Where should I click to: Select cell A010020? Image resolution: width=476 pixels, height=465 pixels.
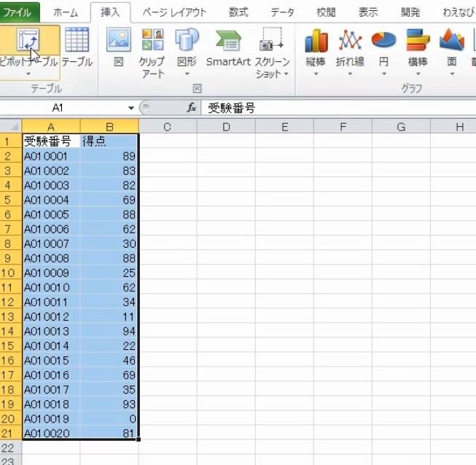[51, 433]
